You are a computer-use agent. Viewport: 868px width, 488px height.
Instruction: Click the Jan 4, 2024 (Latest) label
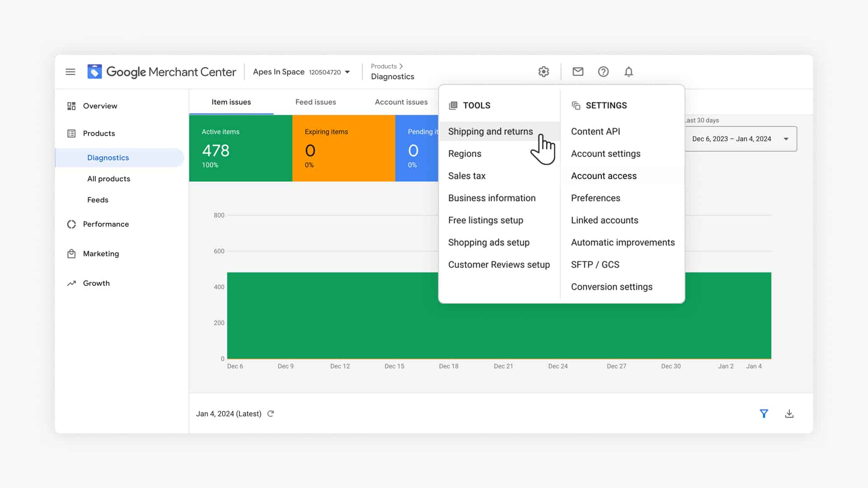point(229,414)
